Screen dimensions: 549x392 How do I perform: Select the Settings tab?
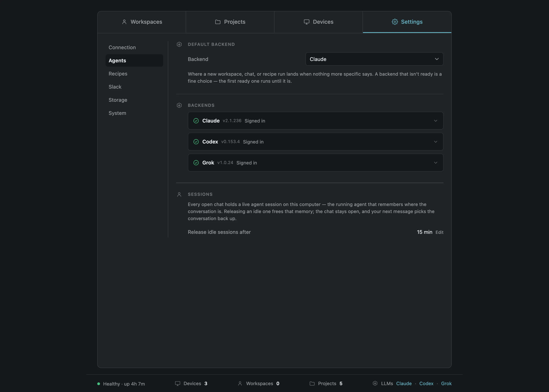[407, 22]
